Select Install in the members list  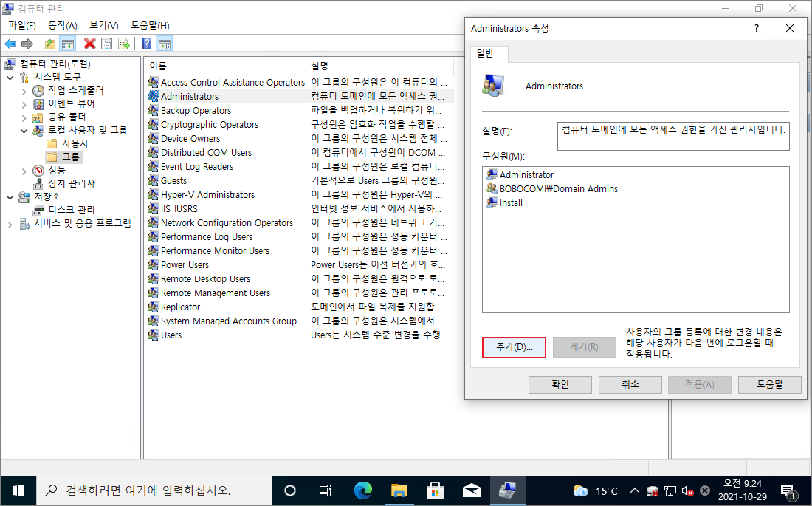click(x=504, y=202)
